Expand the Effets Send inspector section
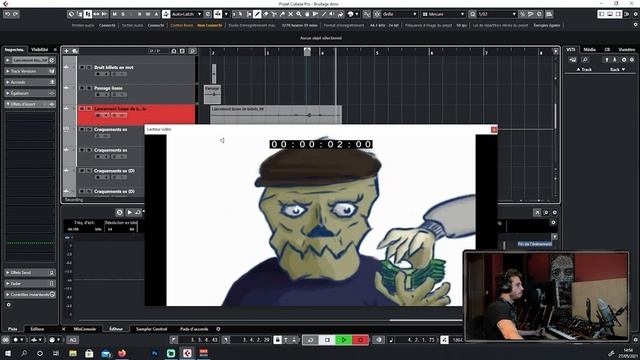Viewport: 640px width, 360px height. (30, 272)
